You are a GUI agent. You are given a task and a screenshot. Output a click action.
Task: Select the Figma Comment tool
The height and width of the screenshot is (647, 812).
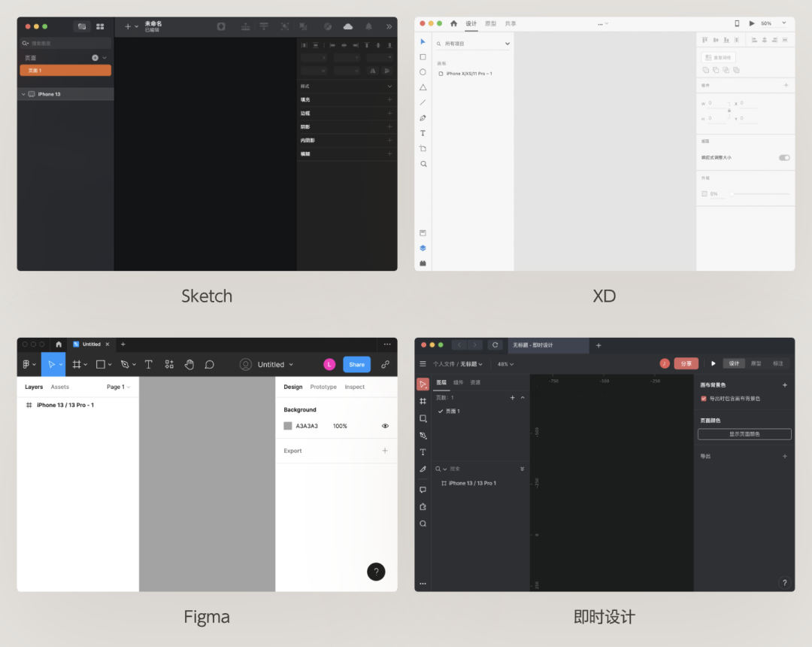click(x=209, y=365)
